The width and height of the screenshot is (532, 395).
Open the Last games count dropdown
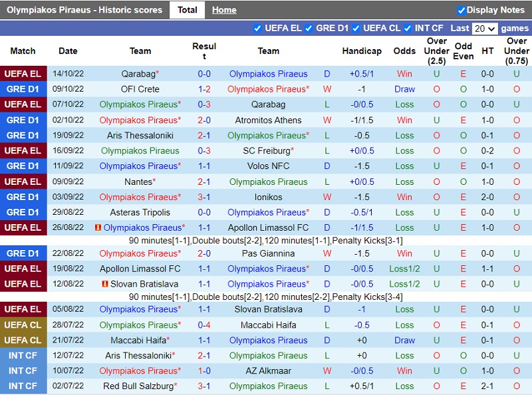(x=484, y=29)
